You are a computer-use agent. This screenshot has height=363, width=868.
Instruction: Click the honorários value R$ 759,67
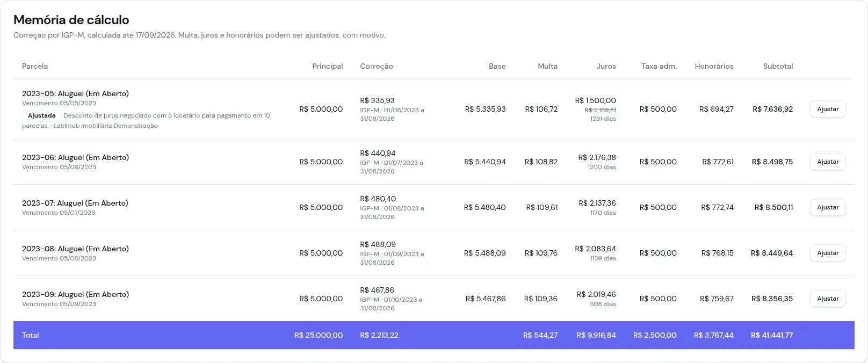click(x=717, y=299)
